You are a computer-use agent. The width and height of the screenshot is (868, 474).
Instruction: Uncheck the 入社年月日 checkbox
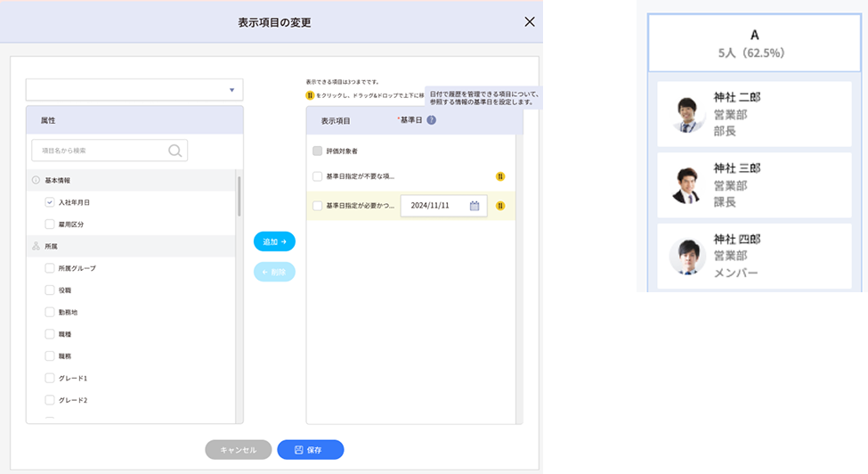(x=51, y=202)
